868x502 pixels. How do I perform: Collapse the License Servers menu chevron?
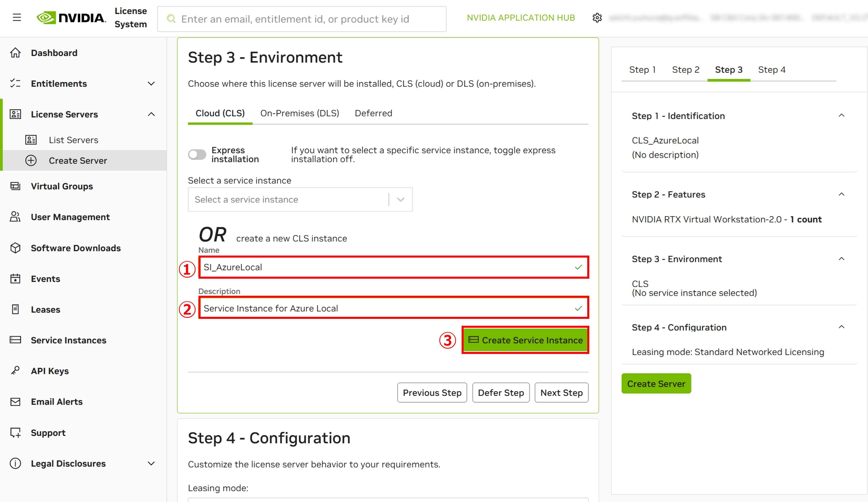[151, 114]
